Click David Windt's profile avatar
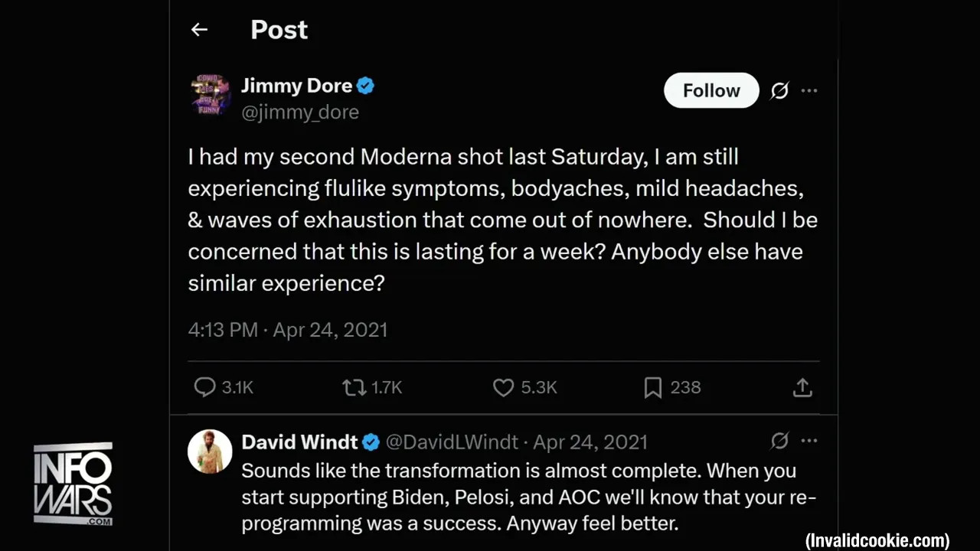The height and width of the screenshot is (551, 980). click(x=210, y=452)
